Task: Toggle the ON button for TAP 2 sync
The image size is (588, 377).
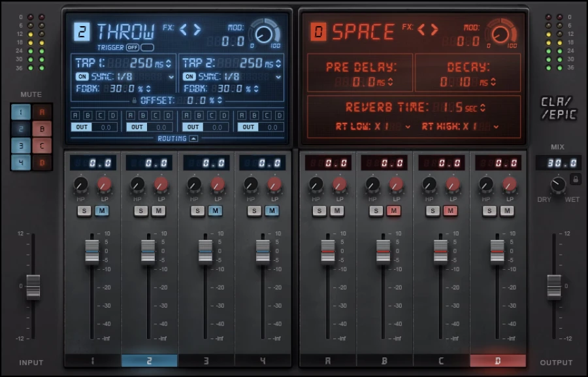Action: pyautogui.click(x=189, y=77)
